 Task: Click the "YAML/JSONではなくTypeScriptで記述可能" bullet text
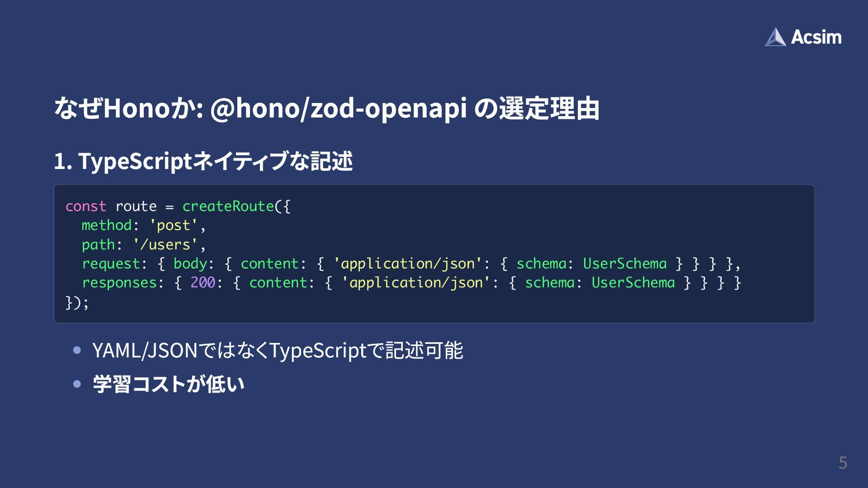coord(278,350)
